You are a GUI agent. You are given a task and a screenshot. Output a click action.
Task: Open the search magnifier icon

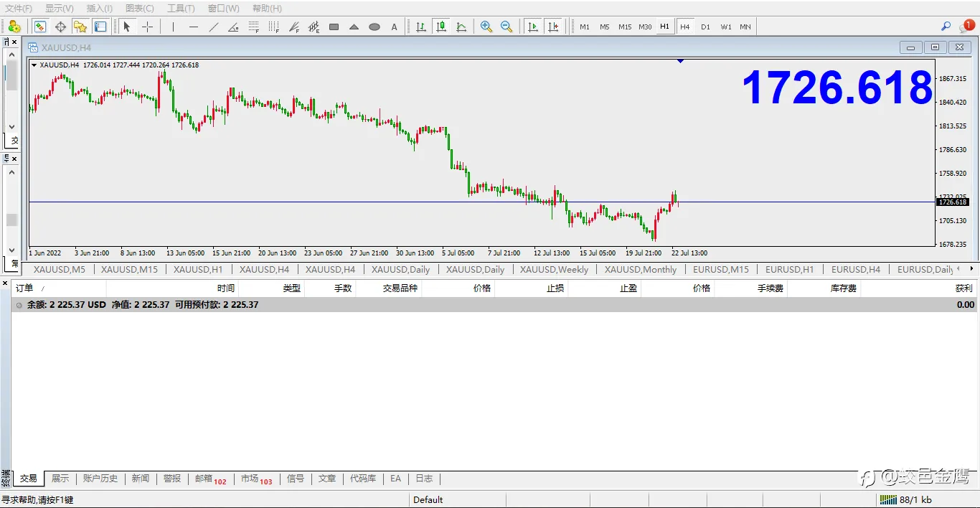946,27
